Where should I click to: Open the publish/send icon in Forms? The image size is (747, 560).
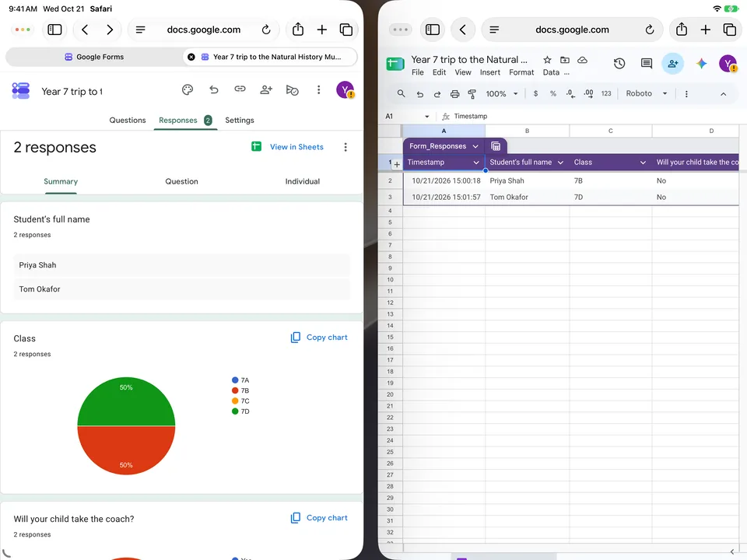click(292, 90)
